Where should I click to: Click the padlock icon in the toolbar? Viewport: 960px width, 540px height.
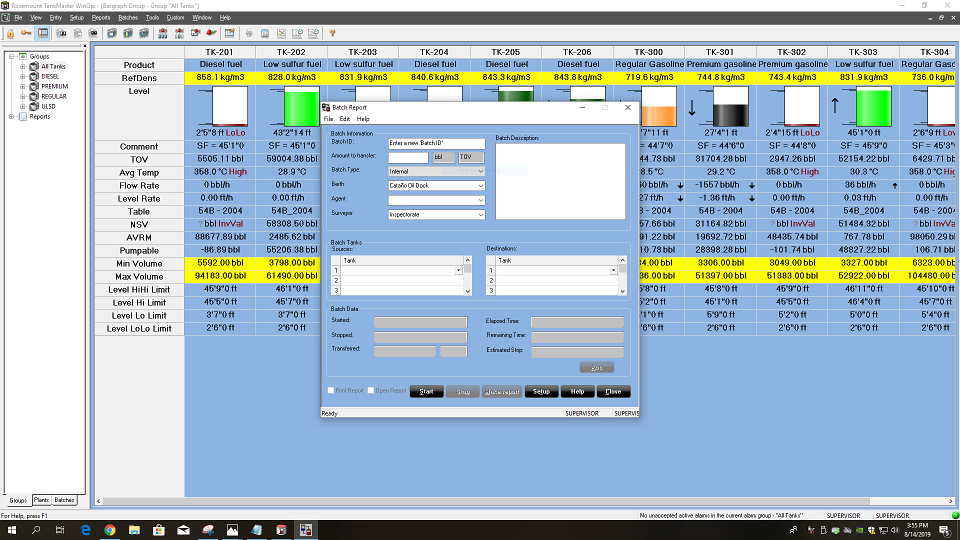coord(11,33)
